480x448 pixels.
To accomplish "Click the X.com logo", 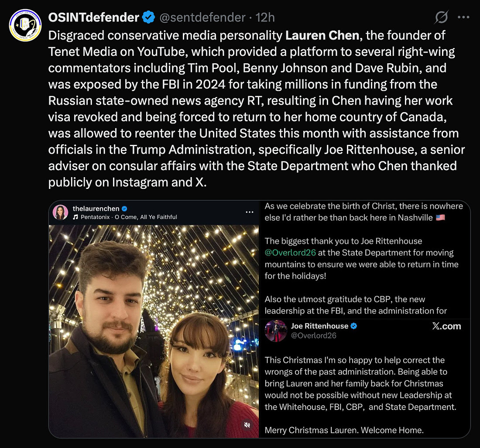I will pyautogui.click(x=446, y=326).
